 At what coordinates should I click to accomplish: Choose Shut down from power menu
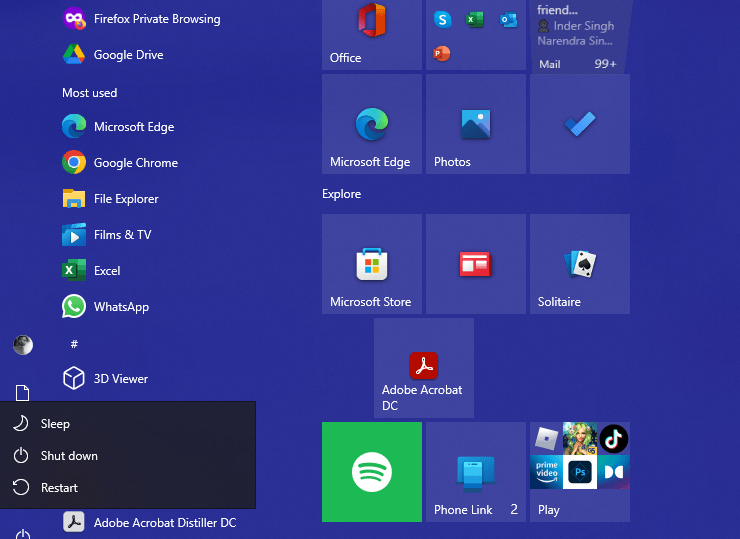point(128,456)
